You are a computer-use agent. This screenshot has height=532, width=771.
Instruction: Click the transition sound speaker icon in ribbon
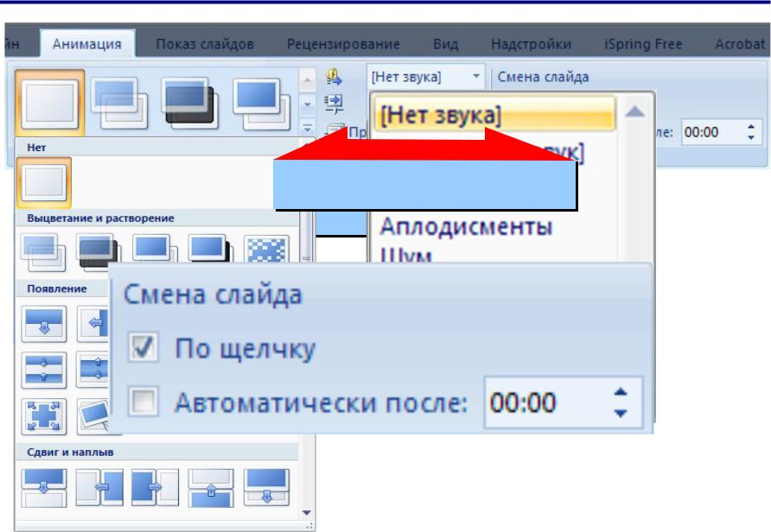pos(334,79)
